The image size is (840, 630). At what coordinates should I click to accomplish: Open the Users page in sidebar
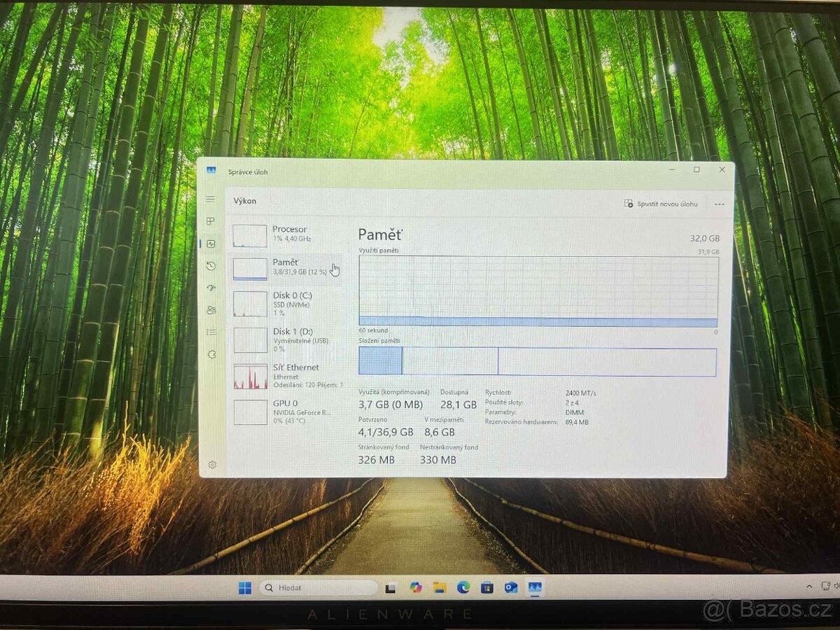[211, 310]
